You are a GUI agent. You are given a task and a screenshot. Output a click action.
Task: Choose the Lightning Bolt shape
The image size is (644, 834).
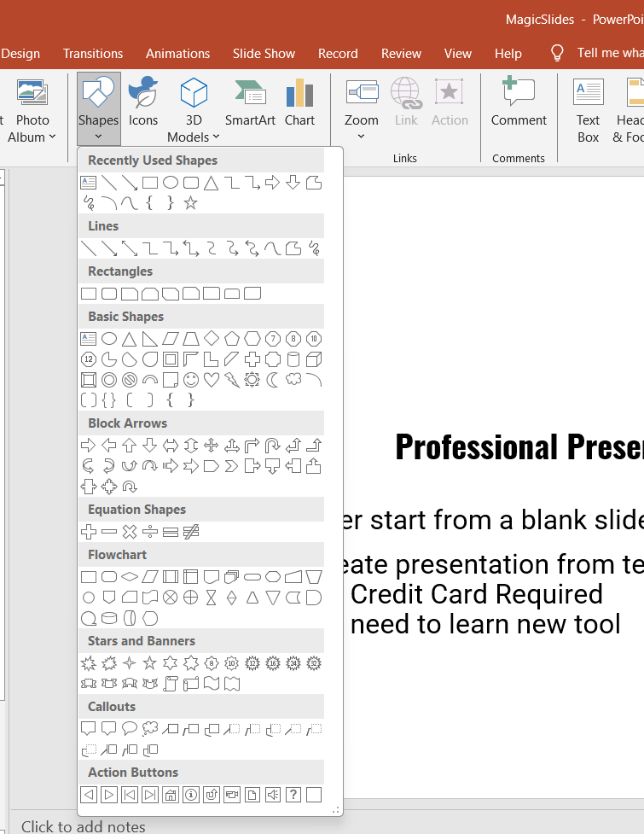[232, 380]
